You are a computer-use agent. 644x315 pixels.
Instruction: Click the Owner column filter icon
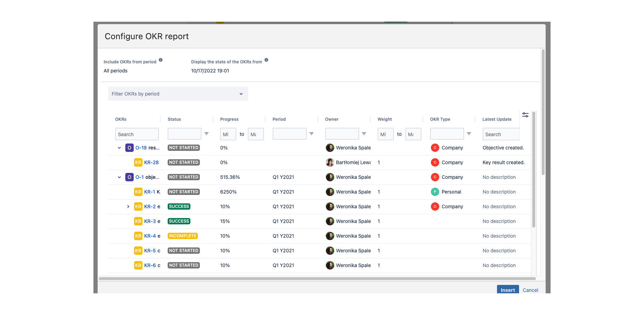364,134
